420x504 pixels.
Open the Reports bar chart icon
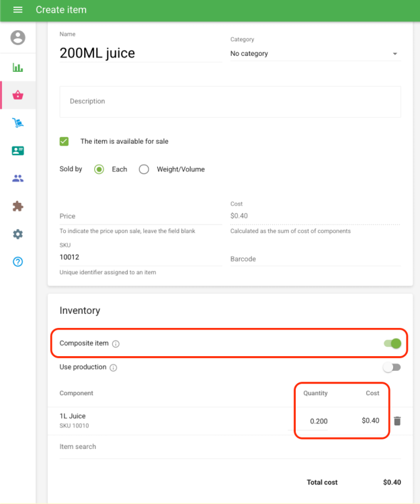click(x=17, y=67)
